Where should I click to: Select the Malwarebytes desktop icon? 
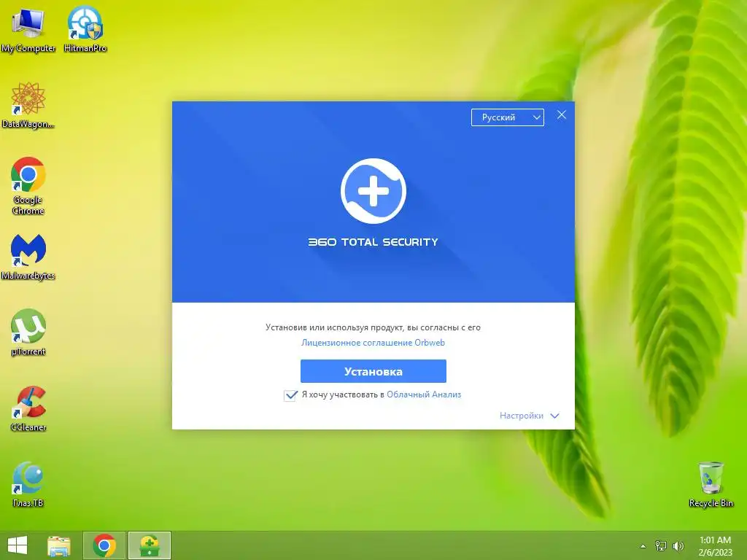28,257
